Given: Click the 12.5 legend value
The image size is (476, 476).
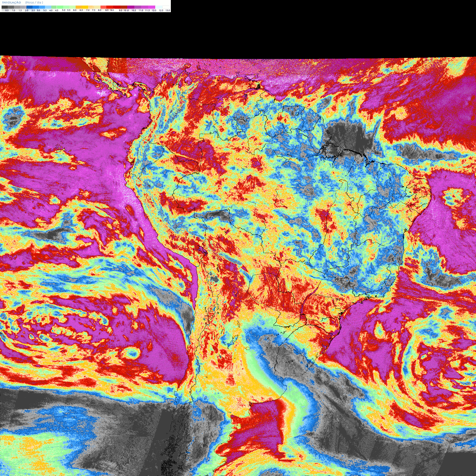Looking at the screenshot, I should [x=161, y=10].
